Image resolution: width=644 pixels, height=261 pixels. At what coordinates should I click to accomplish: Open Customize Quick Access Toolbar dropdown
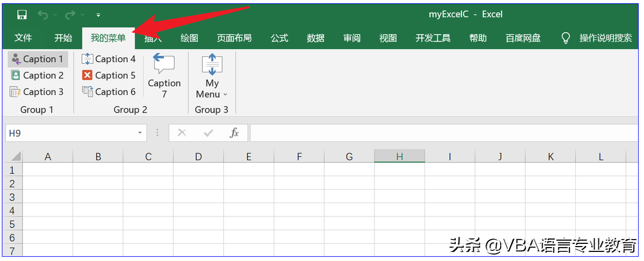[99, 15]
